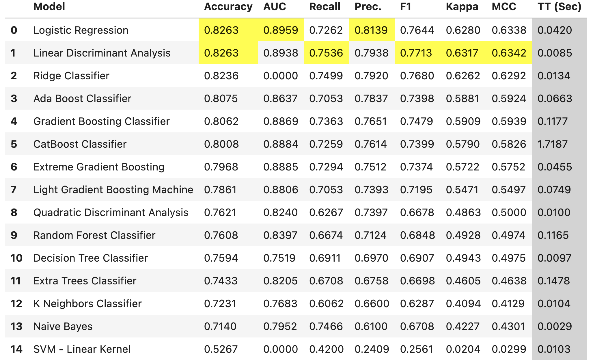The height and width of the screenshot is (364, 593).
Task: Click SVM - Linear Kernel model name
Action: click(82, 349)
